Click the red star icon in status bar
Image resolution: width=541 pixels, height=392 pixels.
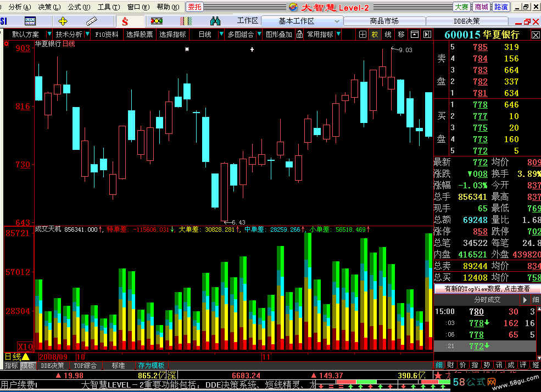pyautogui.click(x=438, y=375)
